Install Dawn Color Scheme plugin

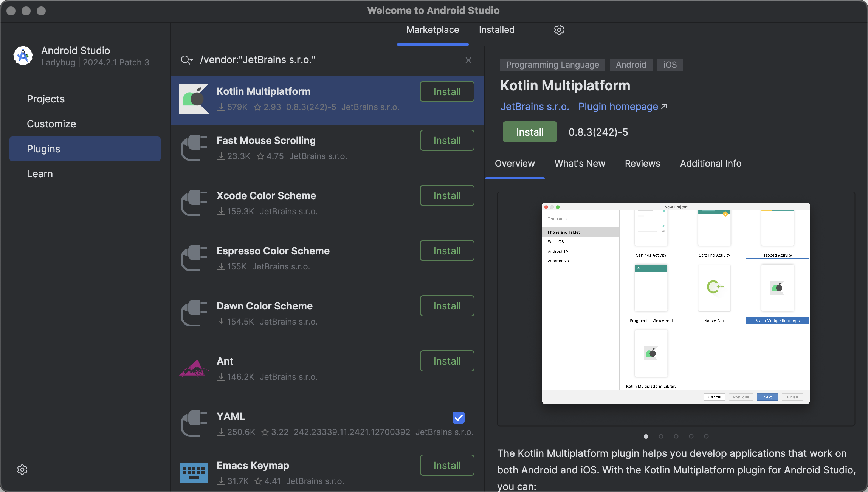coord(447,306)
